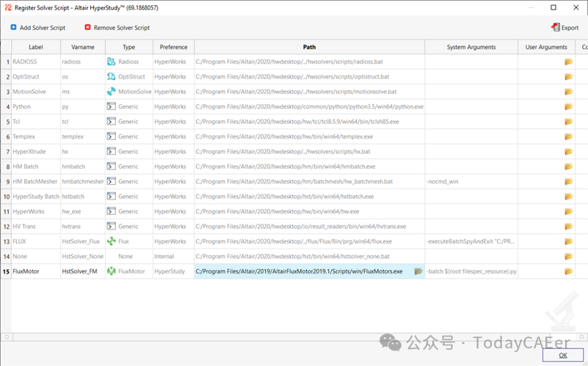Maximize the Register Solver Script window
588x366 pixels.
(x=553, y=7)
